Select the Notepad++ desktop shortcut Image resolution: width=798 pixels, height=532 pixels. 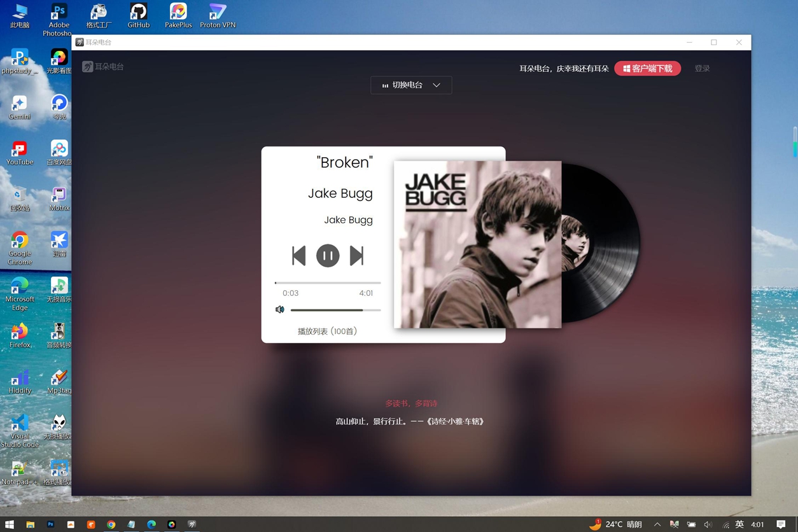20,473
